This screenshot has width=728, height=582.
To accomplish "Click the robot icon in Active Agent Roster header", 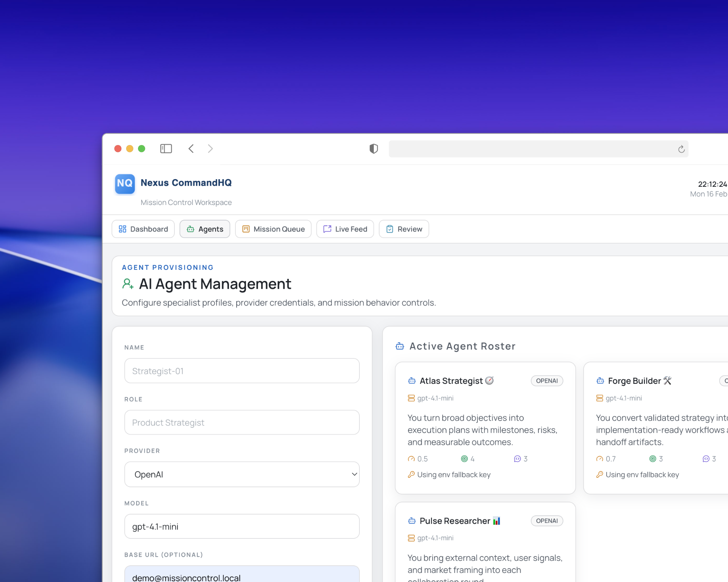I will [399, 346].
